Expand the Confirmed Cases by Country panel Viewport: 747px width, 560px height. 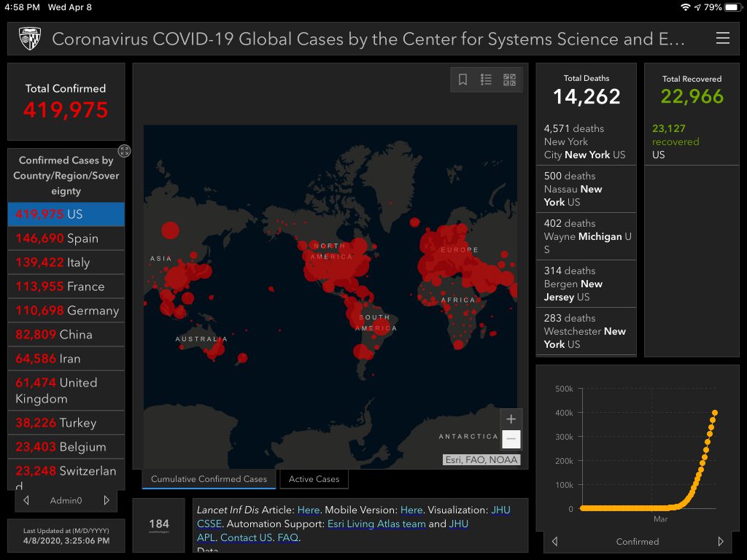[x=125, y=151]
